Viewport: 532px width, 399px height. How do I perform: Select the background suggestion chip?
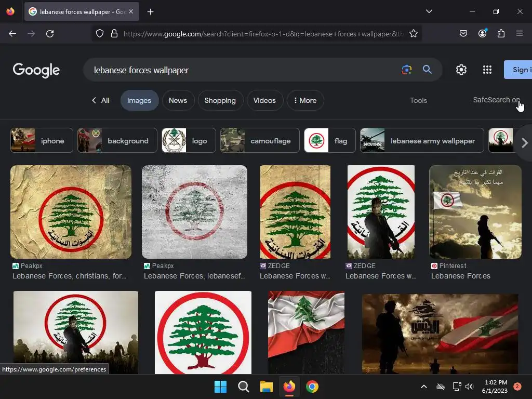117,140
